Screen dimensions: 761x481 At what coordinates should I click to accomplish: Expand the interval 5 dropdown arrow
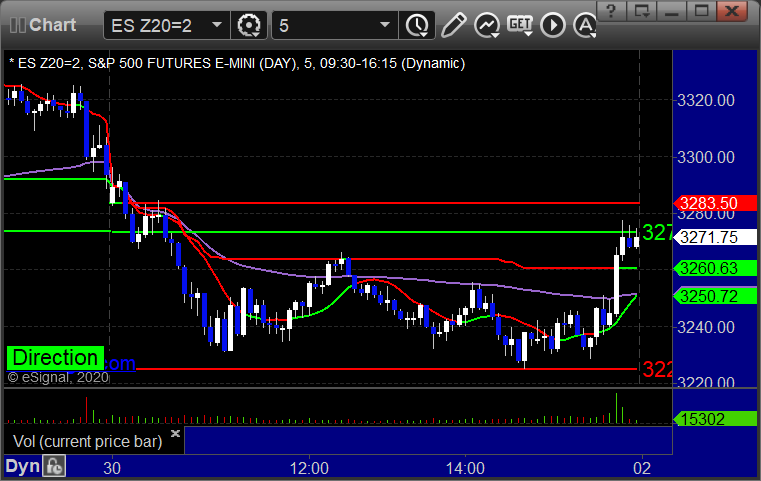(385, 25)
